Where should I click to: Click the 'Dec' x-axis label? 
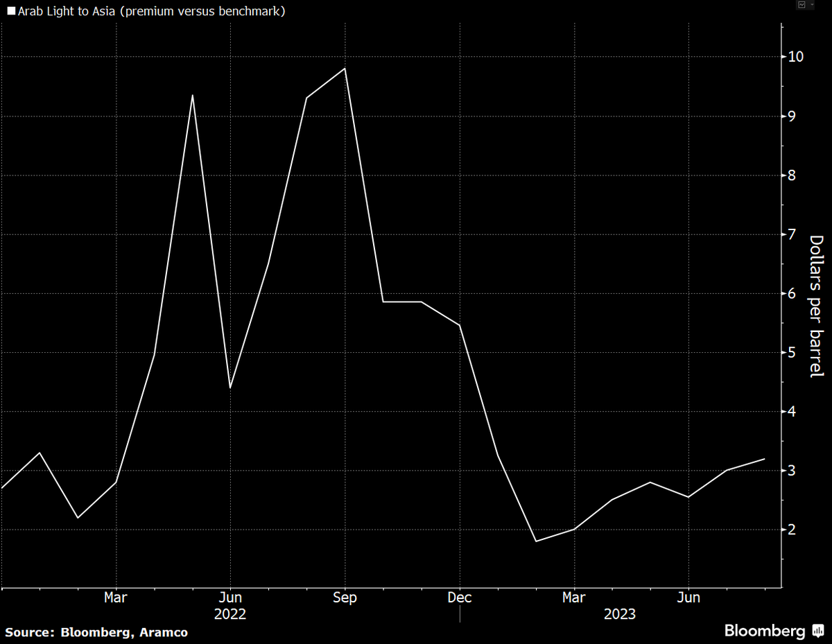[459, 598]
